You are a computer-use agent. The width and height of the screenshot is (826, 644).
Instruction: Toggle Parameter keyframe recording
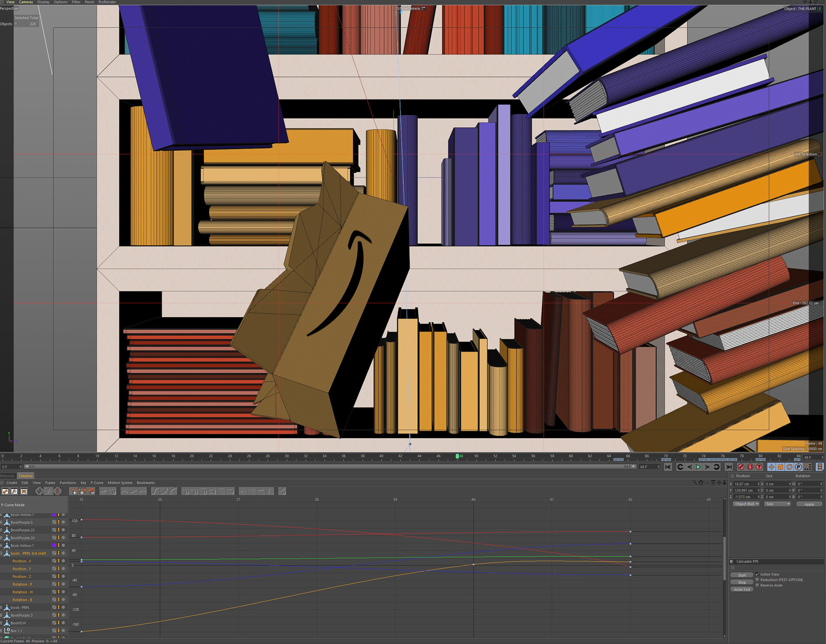798,467
